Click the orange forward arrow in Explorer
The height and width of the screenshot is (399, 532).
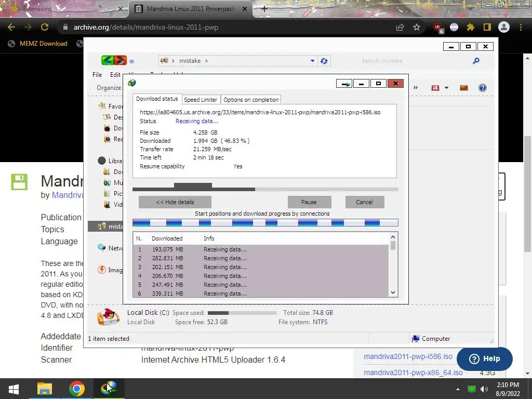[120, 60]
